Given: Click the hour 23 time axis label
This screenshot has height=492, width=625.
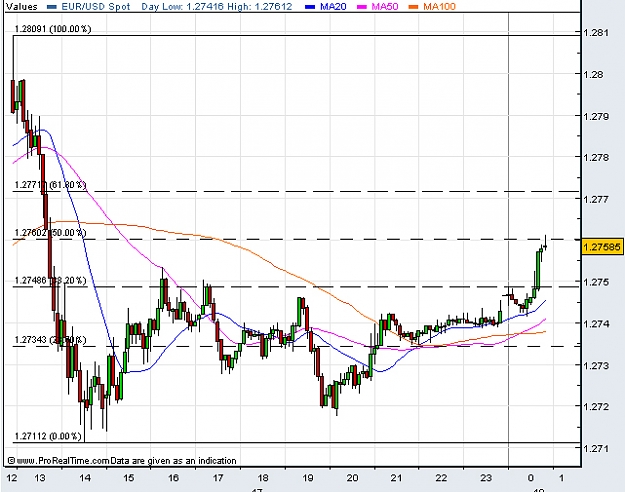Looking at the screenshot, I should point(486,477).
